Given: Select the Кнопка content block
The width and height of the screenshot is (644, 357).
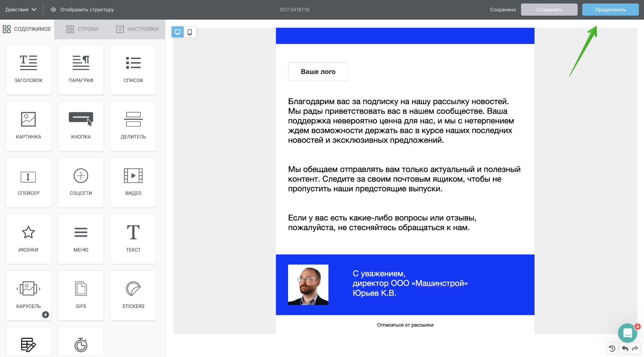Looking at the screenshot, I should (x=81, y=126).
